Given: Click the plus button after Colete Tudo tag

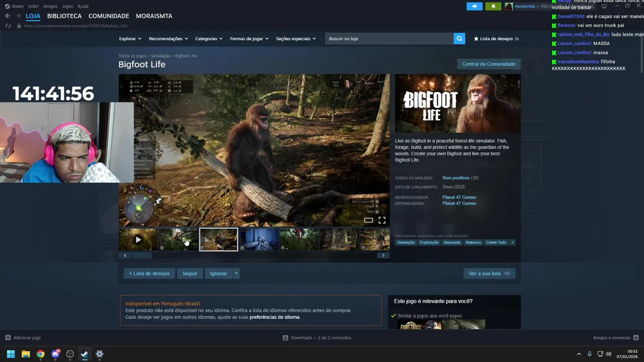Looking at the screenshot, I should click(x=513, y=242).
